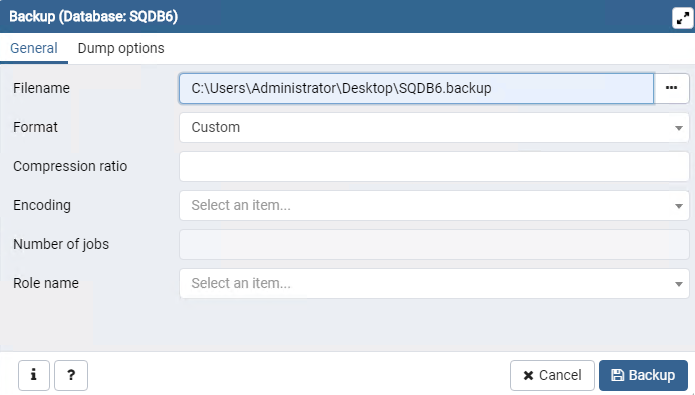
Task: Click the Cancel button
Action: [552, 375]
